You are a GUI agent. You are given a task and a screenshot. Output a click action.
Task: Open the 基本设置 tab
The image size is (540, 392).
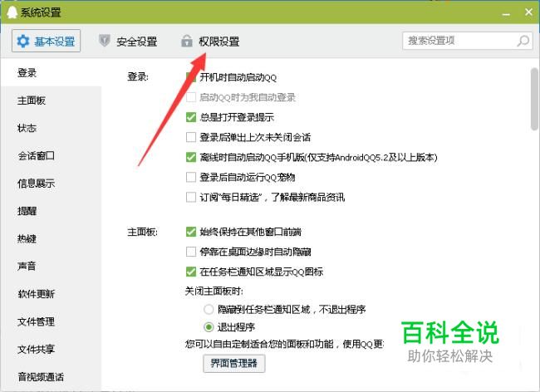pyautogui.click(x=46, y=41)
